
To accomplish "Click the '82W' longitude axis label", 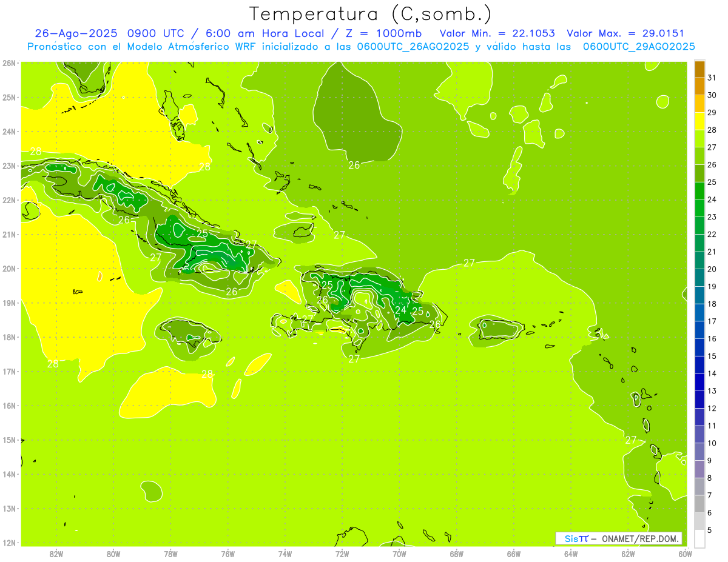I will (x=56, y=554).
